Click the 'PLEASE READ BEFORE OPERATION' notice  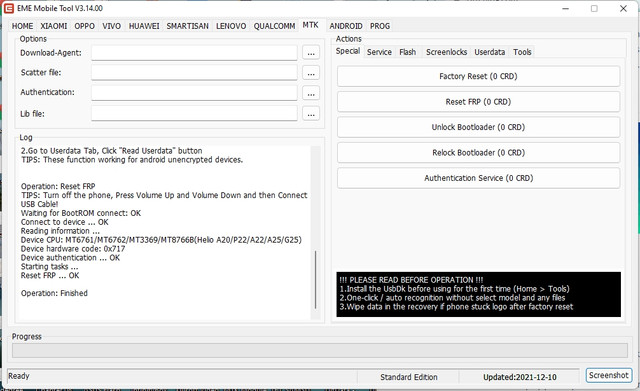coord(411,280)
